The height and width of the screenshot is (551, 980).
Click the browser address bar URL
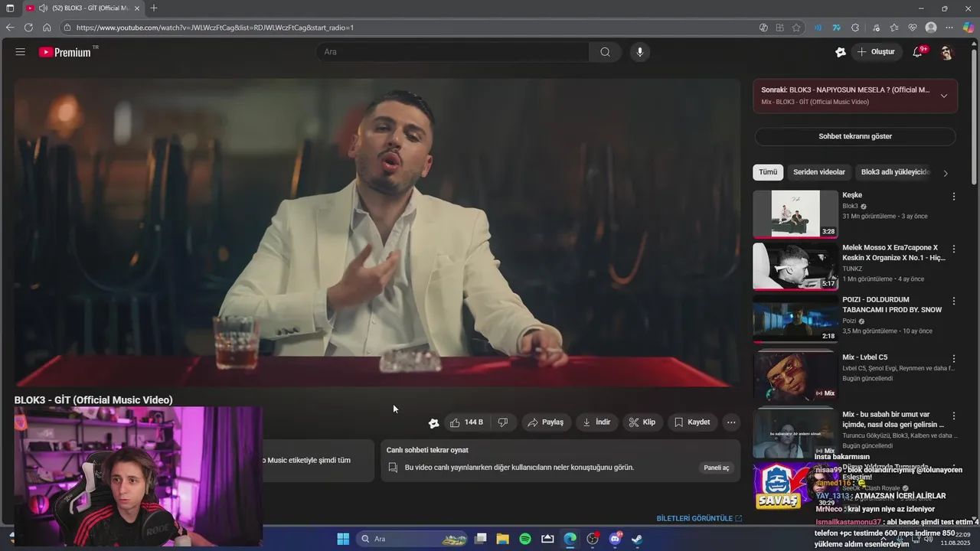pos(214,28)
